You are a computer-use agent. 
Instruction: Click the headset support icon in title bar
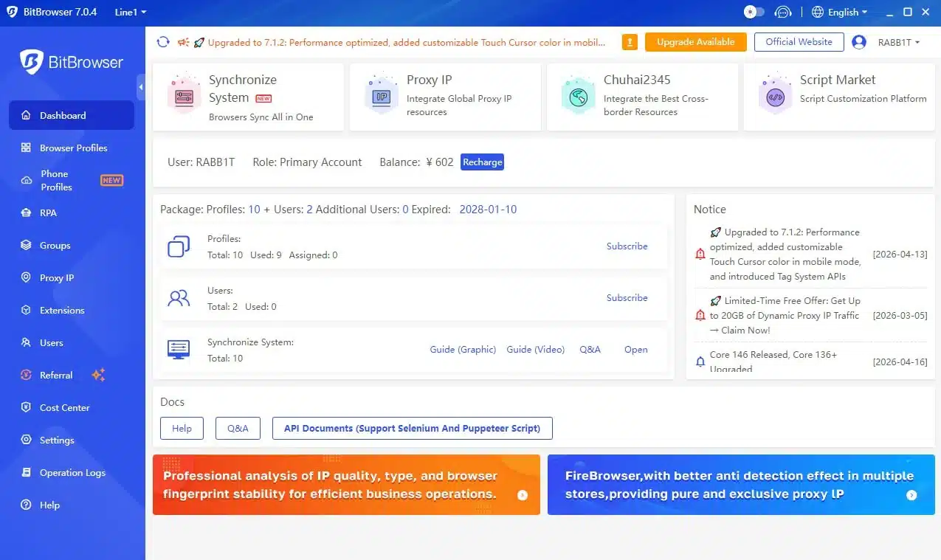coord(783,12)
